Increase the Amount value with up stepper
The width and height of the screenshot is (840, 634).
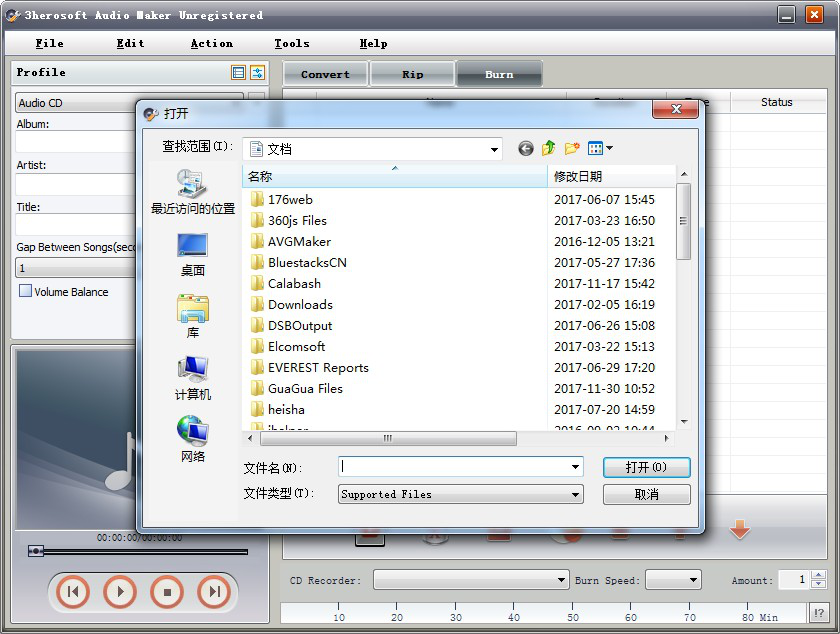click(x=819, y=575)
